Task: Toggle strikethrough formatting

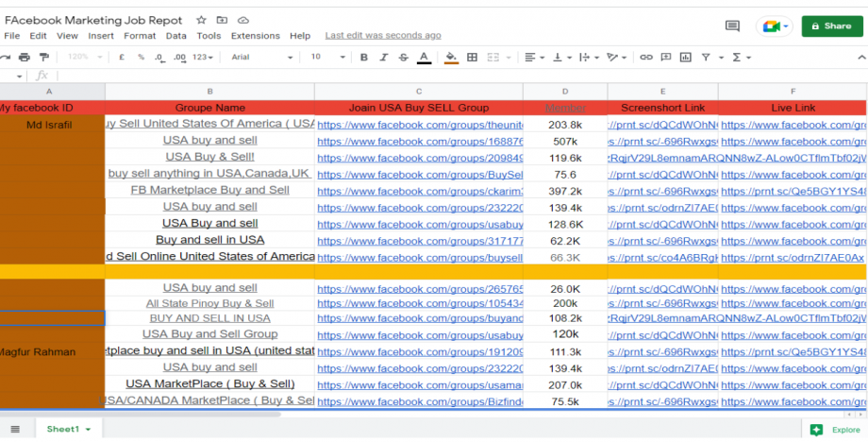Action: (x=404, y=58)
